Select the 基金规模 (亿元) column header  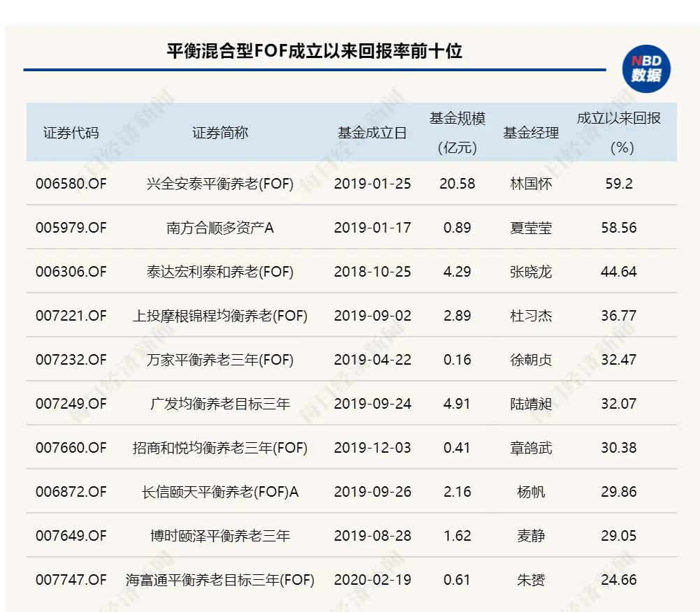click(x=457, y=133)
